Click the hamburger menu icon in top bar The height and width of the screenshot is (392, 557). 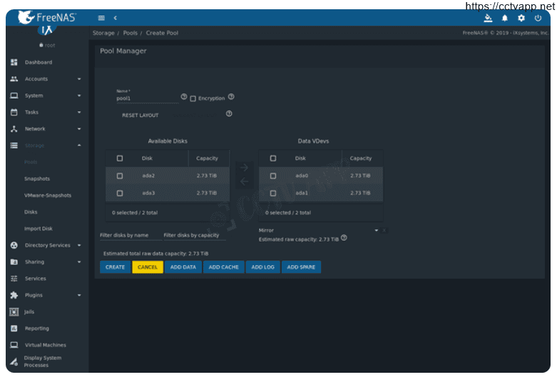[x=101, y=18]
